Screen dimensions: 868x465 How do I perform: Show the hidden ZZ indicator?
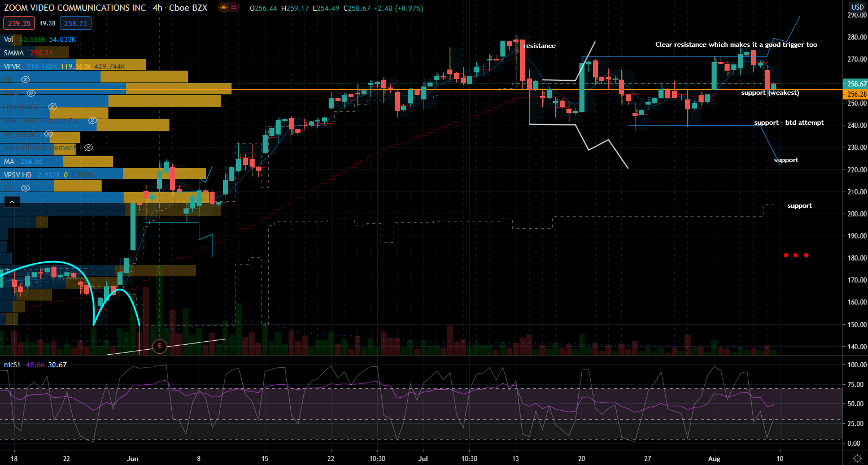click(25, 188)
